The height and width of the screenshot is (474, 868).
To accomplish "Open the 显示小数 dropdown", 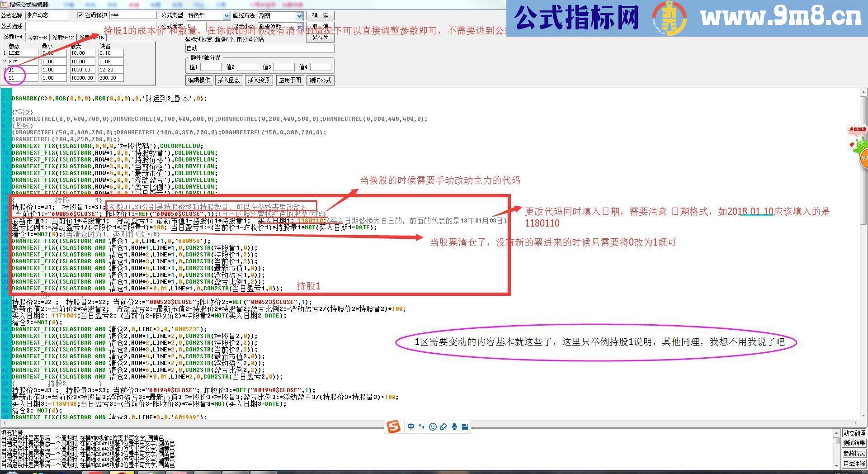I will [299, 27].
